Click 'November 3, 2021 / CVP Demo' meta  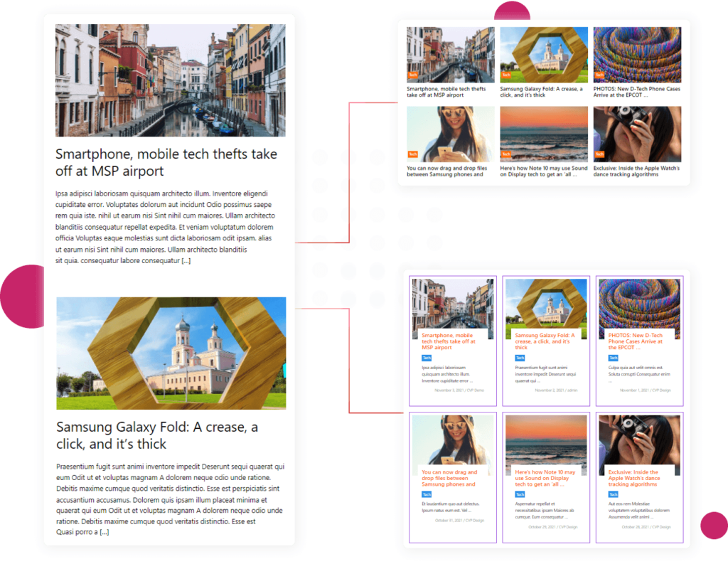[459, 390]
